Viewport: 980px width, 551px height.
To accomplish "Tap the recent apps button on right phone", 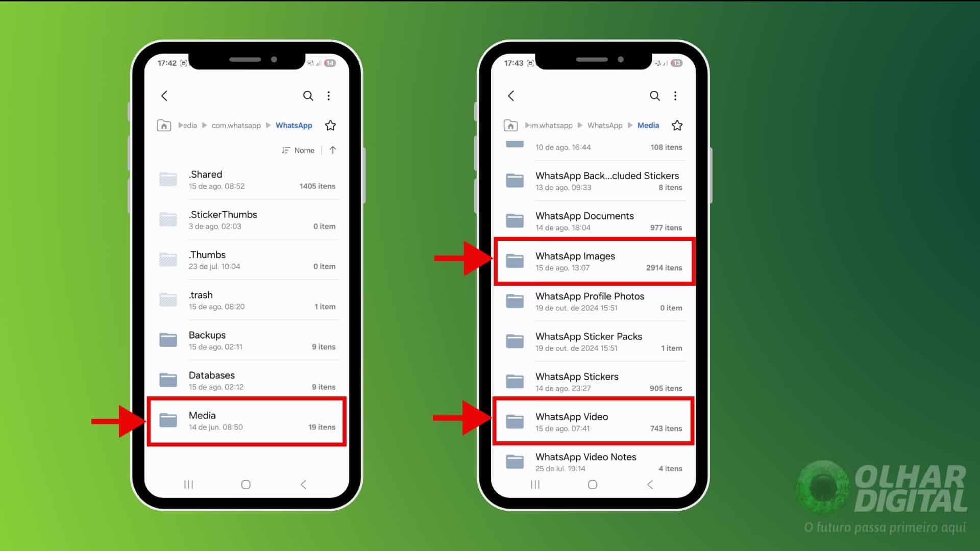I will [x=535, y=484].
